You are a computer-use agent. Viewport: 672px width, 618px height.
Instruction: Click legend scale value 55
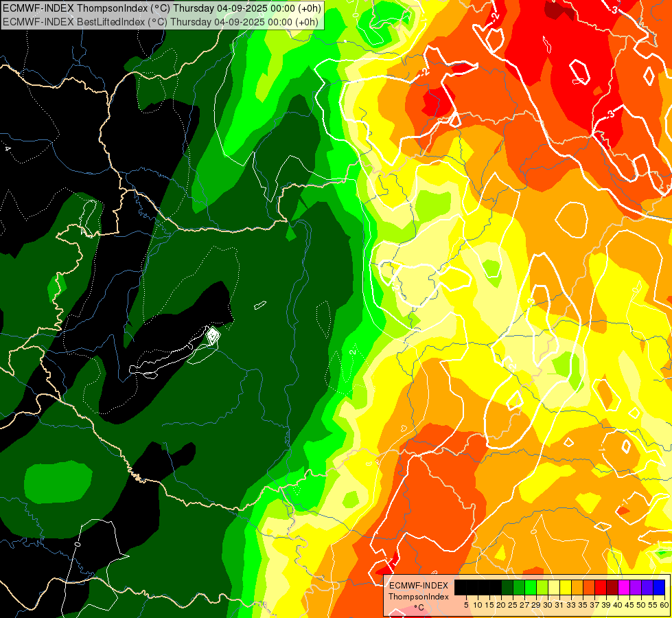[653, 605]
